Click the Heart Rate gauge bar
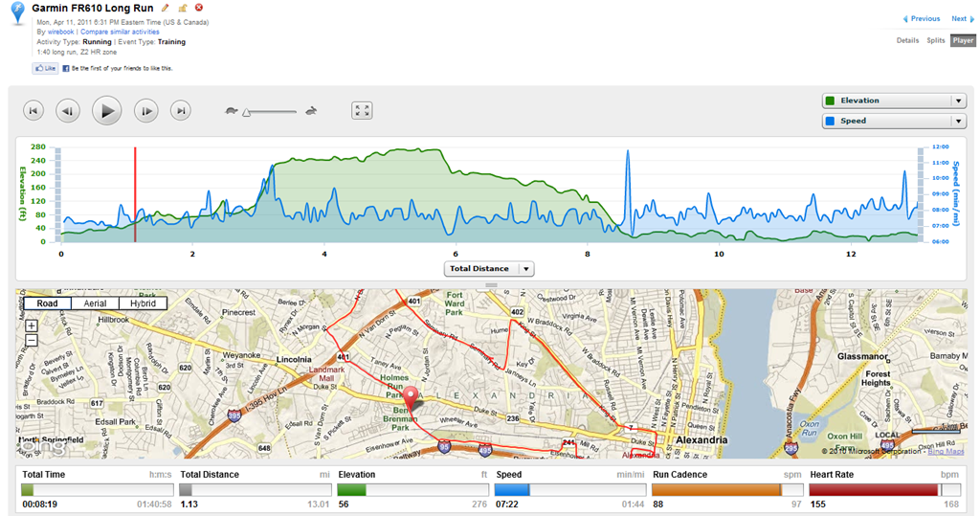The image size is (980, 516). [x=885, y=490]
